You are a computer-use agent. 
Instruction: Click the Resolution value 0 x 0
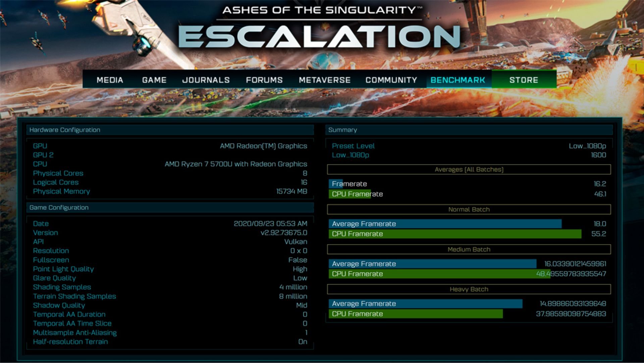(x=299, y=251)
